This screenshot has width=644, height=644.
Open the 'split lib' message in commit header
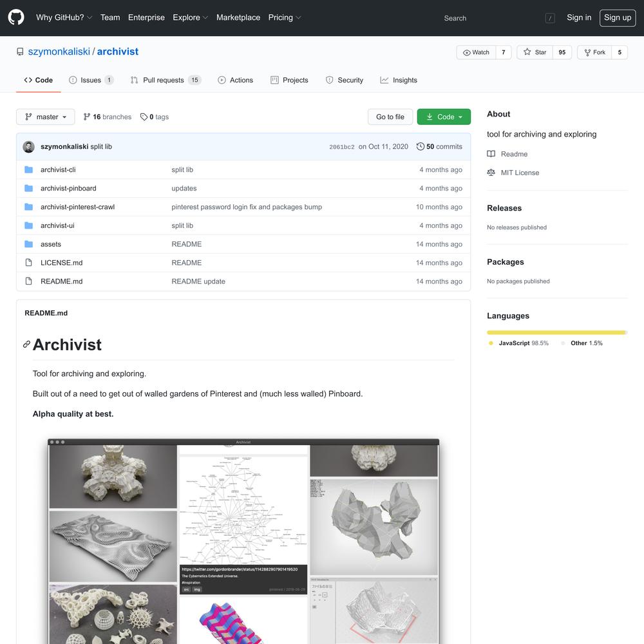101,147
